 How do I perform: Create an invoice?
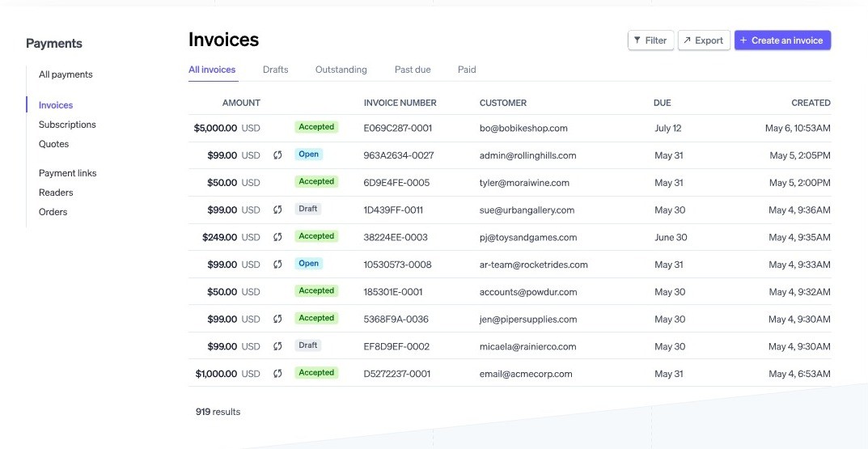coord(782,40)
